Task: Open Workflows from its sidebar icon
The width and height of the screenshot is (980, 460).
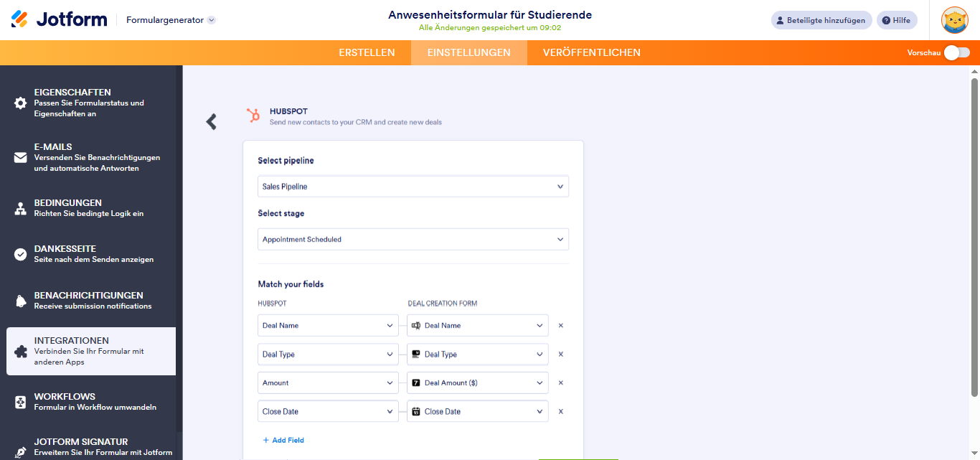Action: [x=20, y=400]
